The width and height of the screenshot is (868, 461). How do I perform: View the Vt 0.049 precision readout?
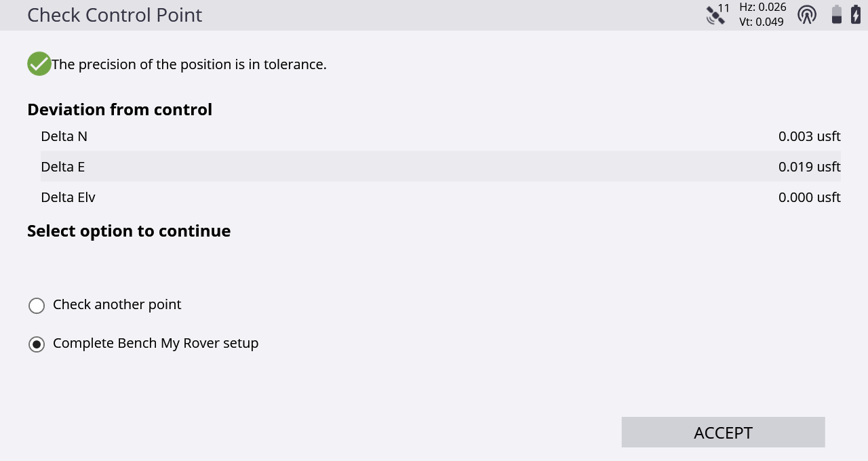coord(762,22)
